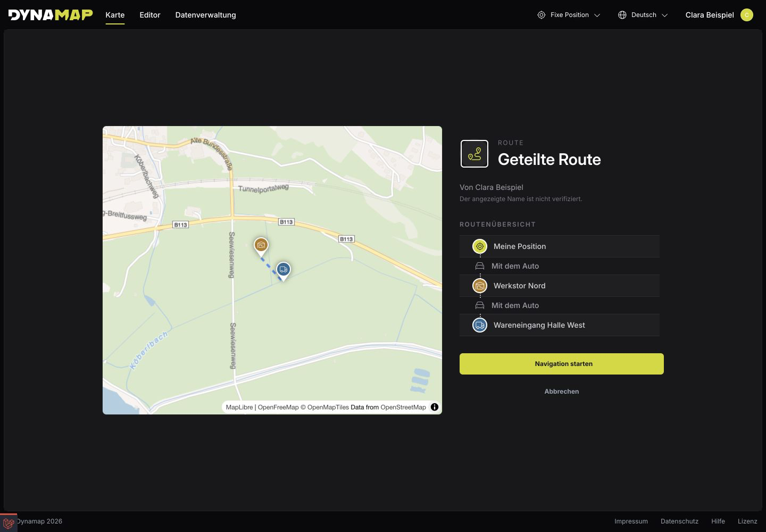The image size is (766, 532).
Task: Expand the Fixe Position dropdown
Action: pyautogui.click(x=569, y=15)
